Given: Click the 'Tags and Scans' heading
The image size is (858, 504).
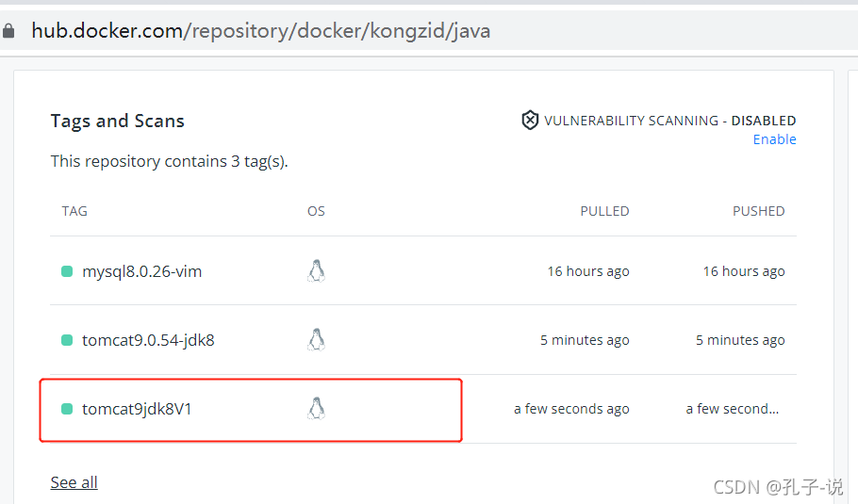Looking at the screenshot, I should point(118,121).
